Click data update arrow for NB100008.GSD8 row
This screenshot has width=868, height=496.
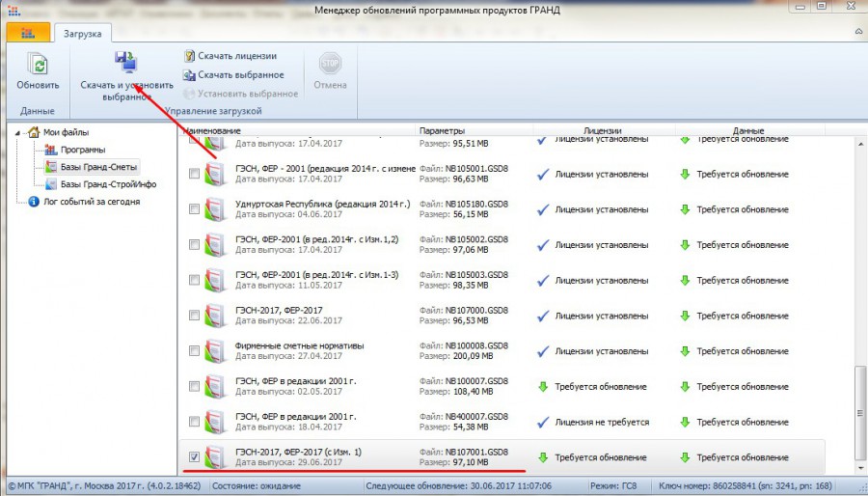click(x=685, y=351)
